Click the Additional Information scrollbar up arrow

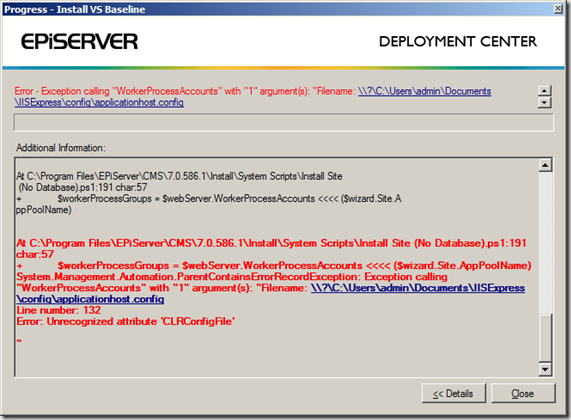545,165
